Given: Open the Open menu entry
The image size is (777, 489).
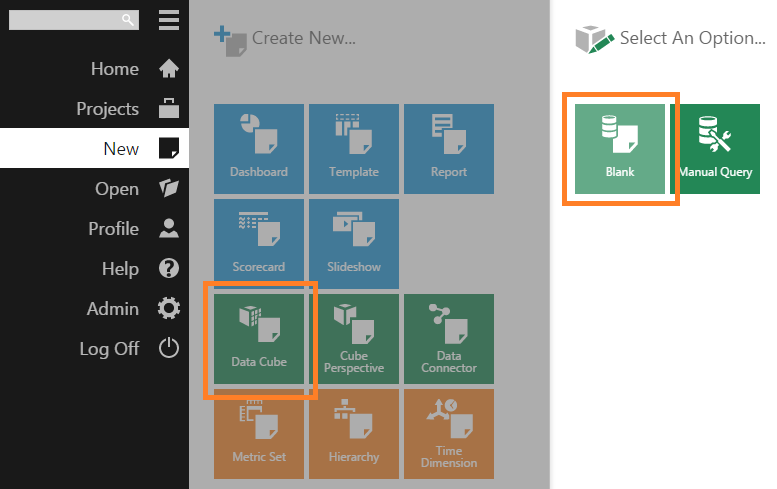Looking at the screenshot, I should [117, 189].
